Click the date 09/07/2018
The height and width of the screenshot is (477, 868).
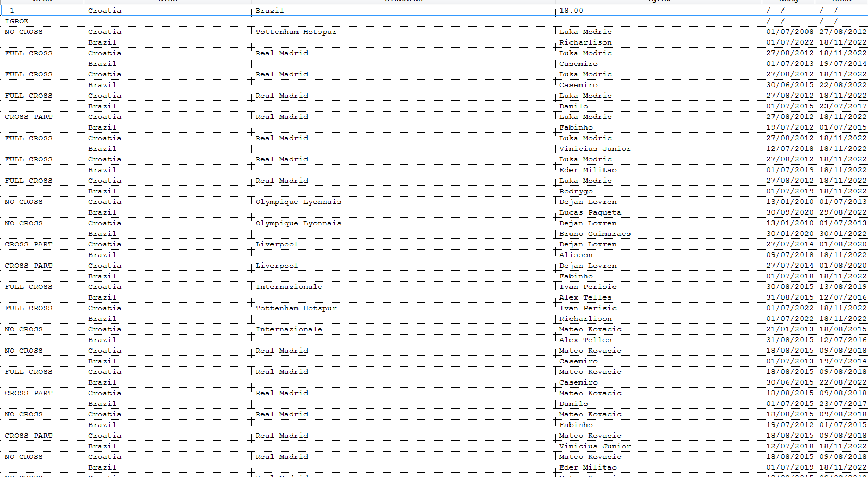pos(790,255)
